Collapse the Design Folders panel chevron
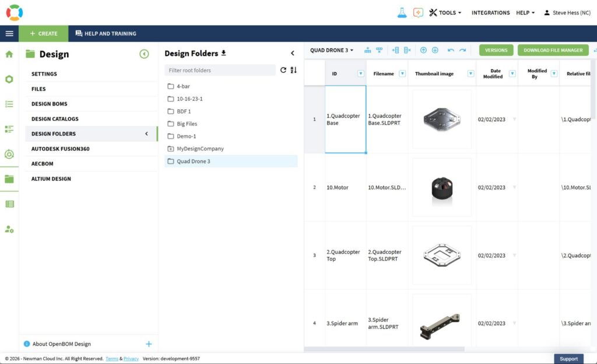The width and height of the screenshot is (597, 364). 293,54
